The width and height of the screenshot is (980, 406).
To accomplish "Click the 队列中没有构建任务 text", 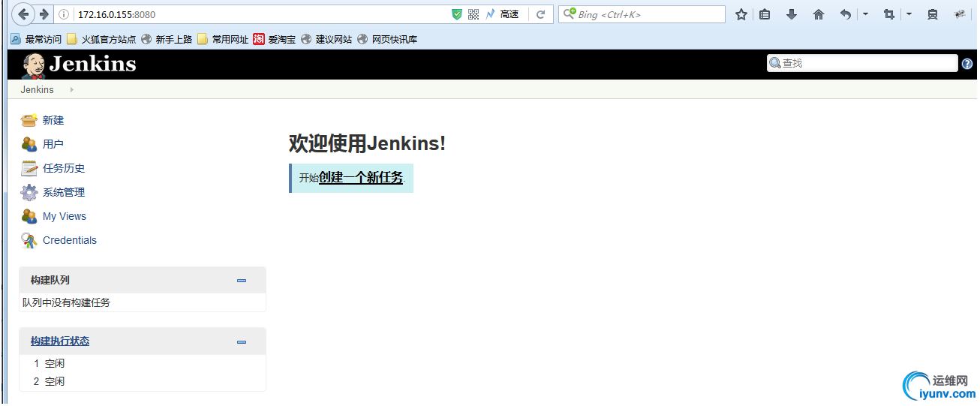I will [x=66, y=302].
